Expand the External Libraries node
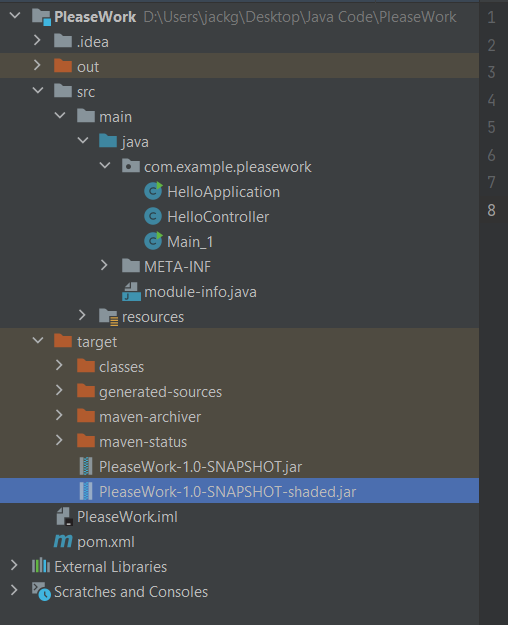Screen dimensions: 508x625 pyautogui.click(x=14, y=566)
